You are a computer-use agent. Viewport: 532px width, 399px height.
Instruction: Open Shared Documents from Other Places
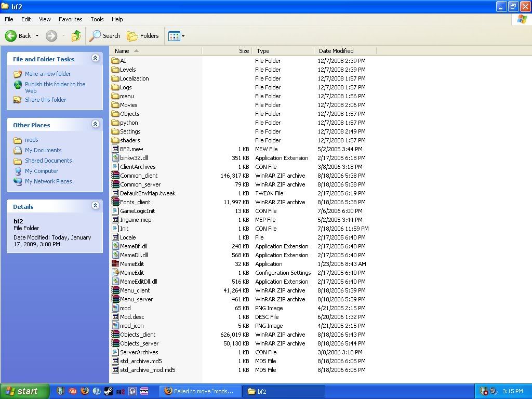pos(48,161)
